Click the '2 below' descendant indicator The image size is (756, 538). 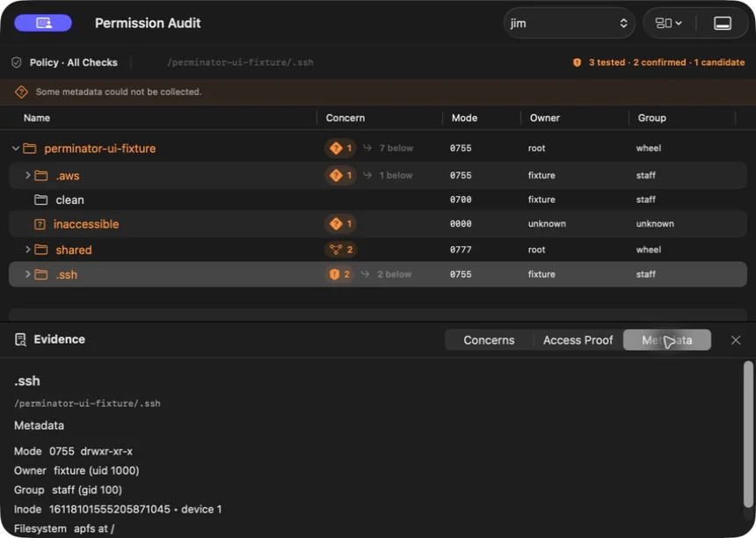pyautogui.click(x=387, y=273)
